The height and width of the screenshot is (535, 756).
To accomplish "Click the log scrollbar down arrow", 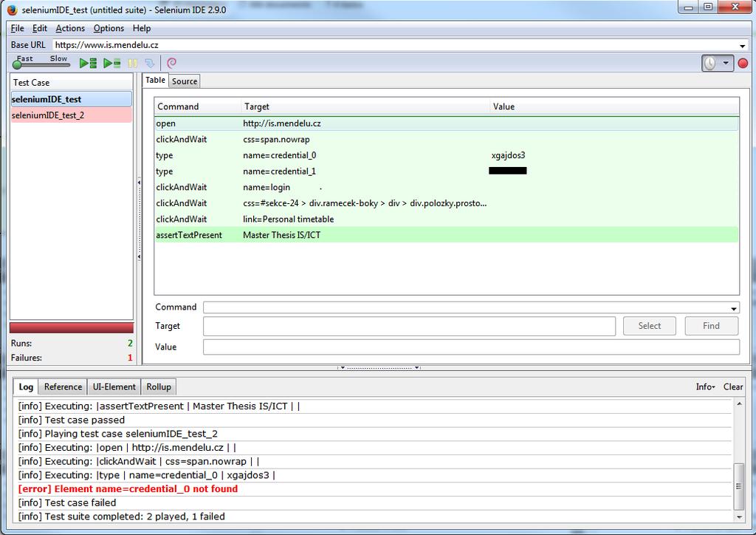I will point(738,517).
